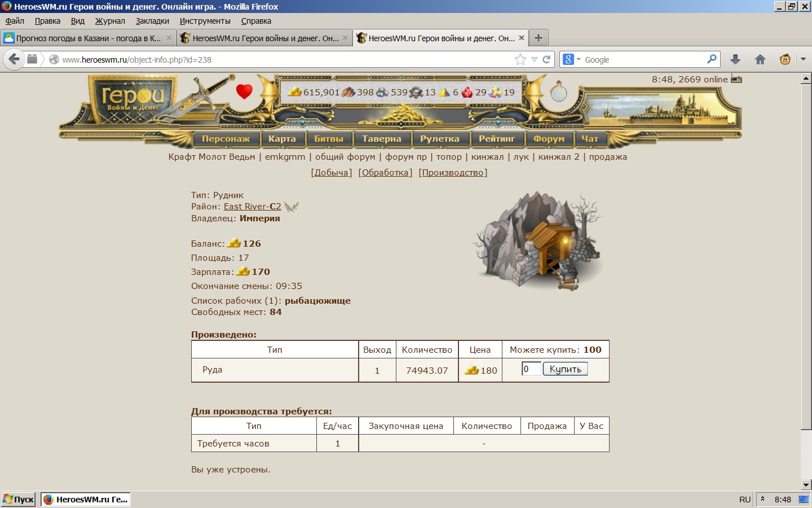Open the Производство link
Image resolution: width=812 pixels, height=508 pixels.
tap(453, 173)
